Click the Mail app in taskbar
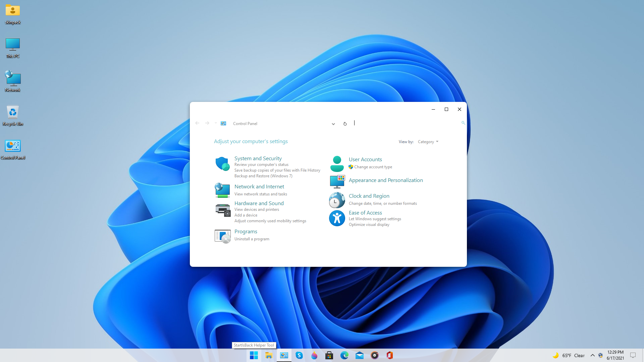Viewport: 644px width, 362px height. (359, 355)
